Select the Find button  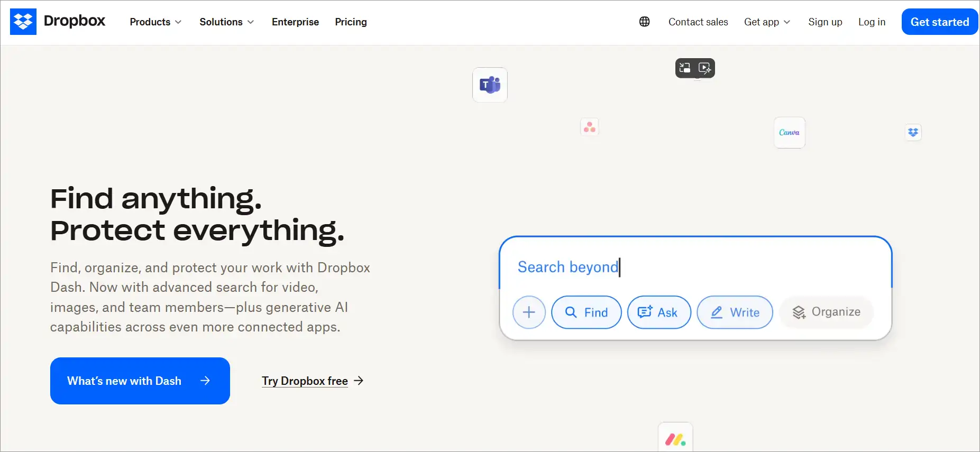point(587,312)
